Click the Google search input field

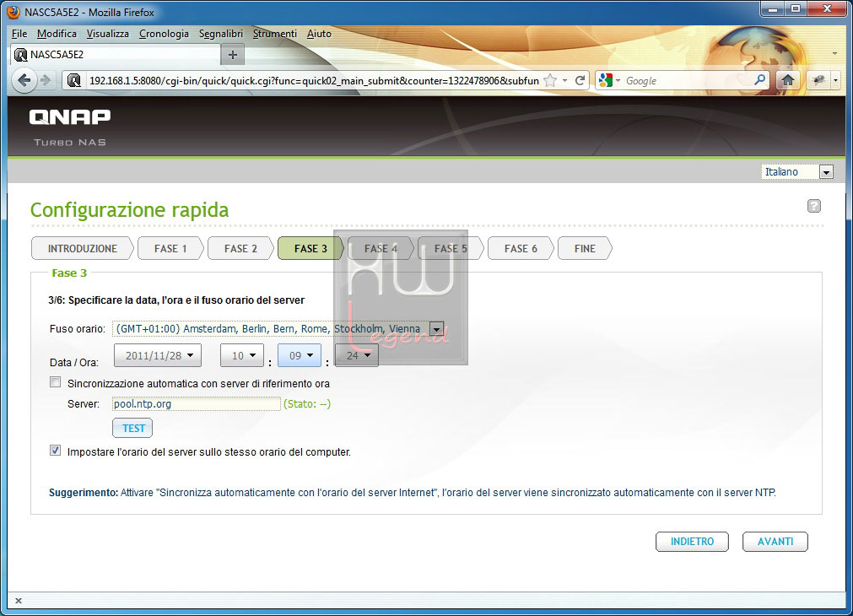coord(687,80)
